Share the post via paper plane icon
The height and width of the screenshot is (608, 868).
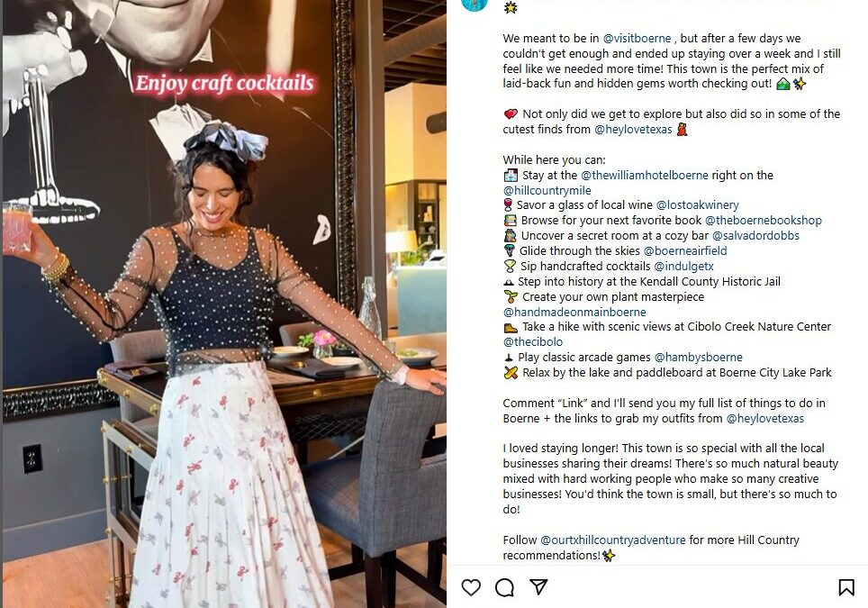(x=538, y=587)
